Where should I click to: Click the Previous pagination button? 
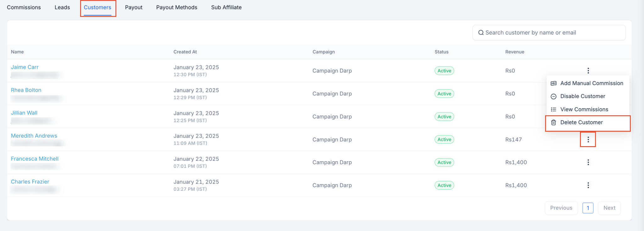[561, 208]
